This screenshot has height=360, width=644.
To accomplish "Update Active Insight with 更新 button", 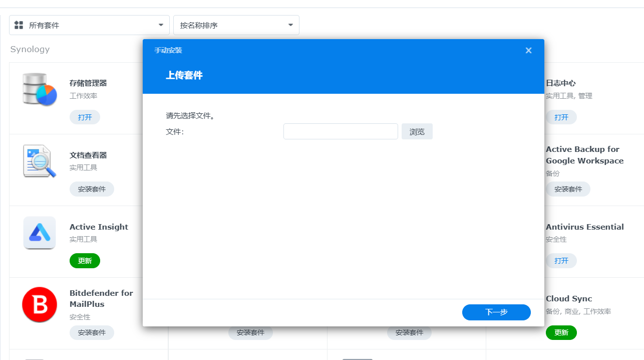I will coord(85,261).
